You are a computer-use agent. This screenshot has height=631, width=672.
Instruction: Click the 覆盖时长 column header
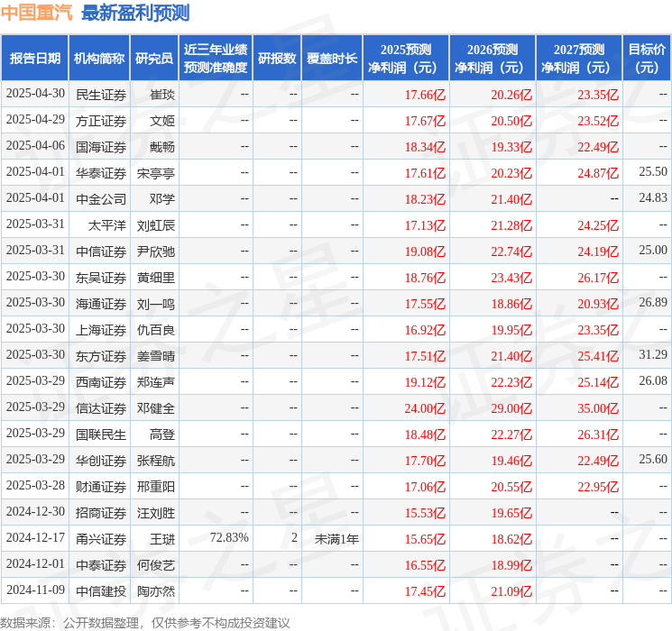coord(332,59)
